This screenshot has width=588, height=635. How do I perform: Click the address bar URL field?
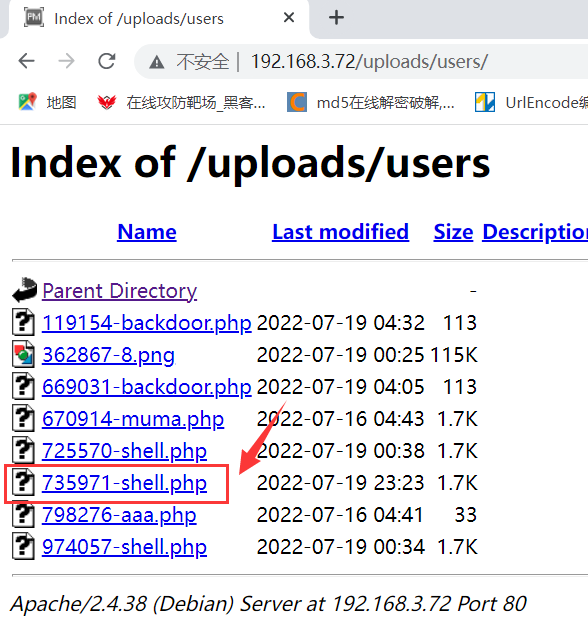click(369, 62)
